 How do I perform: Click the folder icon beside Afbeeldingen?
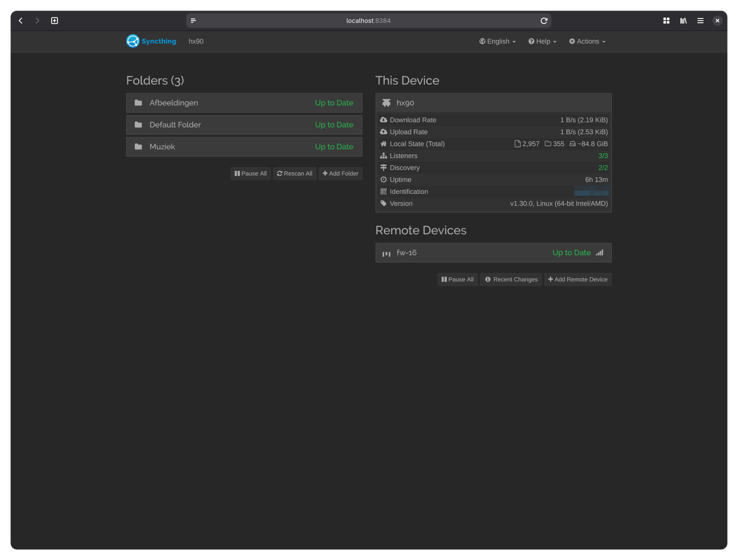click(138, 103)
